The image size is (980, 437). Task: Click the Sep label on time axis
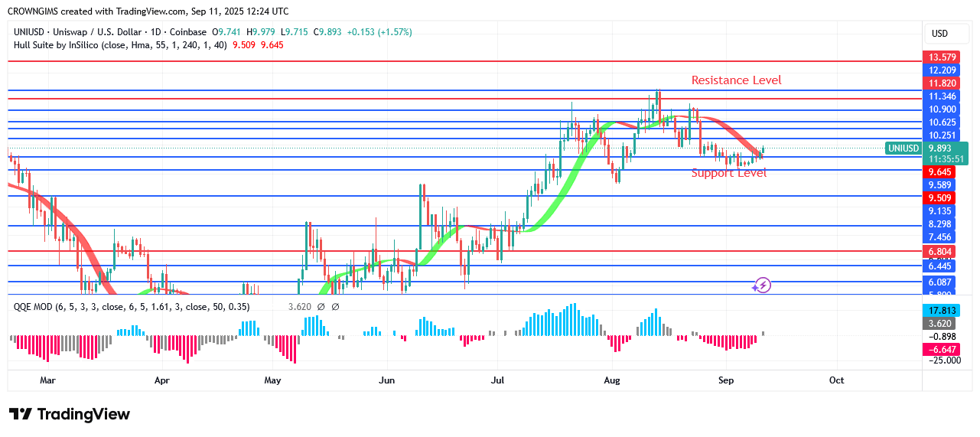coord(726,380)
